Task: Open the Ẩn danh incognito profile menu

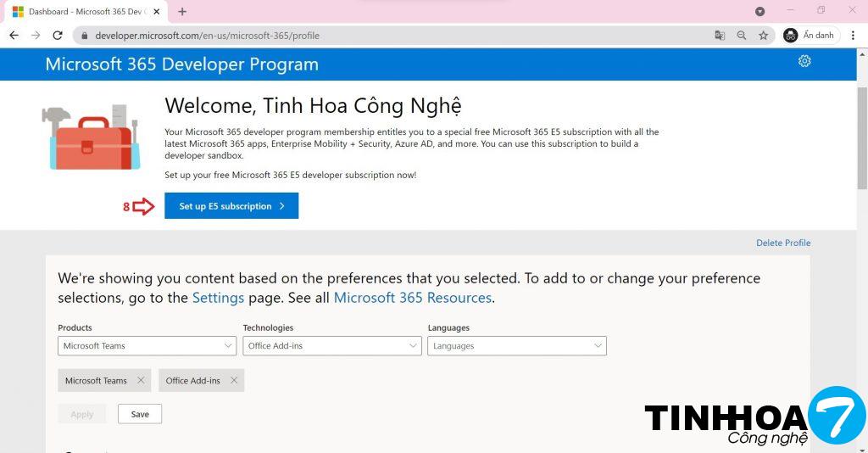Action: pyautogui.click(x=810, y=36)
